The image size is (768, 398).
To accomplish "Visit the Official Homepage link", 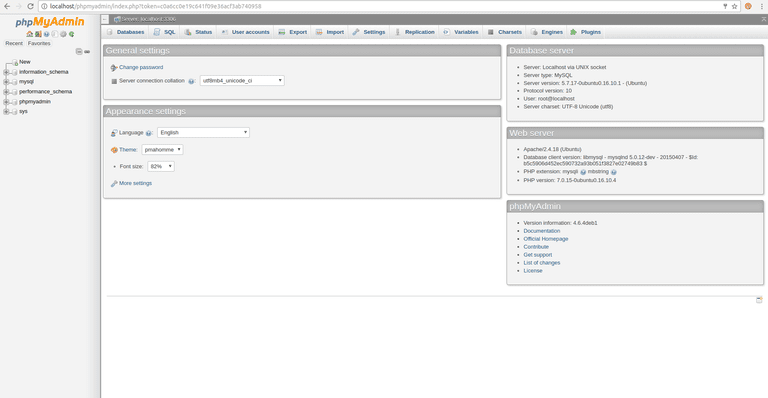I will pos(546,239).
